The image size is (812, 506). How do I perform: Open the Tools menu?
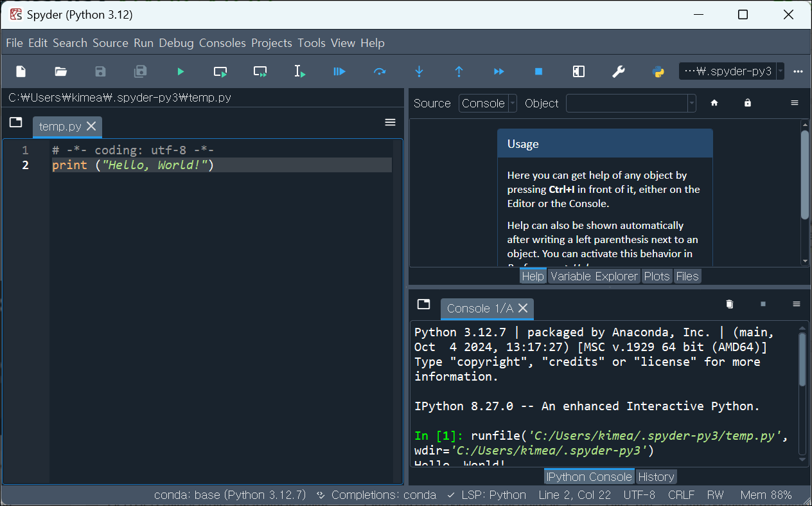pyautogui.click(x=312, y=43)
